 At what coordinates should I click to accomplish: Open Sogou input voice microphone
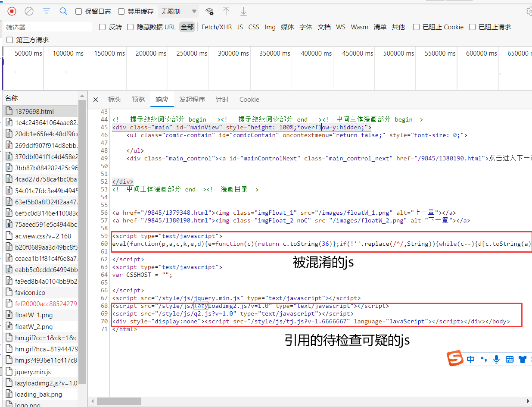click(x=496, y=359)
